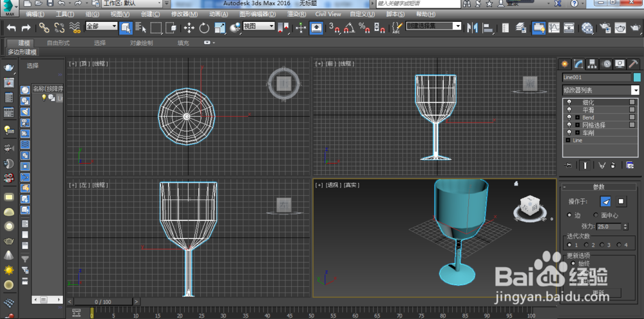This screenshot has width=644, height=319.
Task: Click the Undo arrow in main toolbar
Action: (12, 28)
